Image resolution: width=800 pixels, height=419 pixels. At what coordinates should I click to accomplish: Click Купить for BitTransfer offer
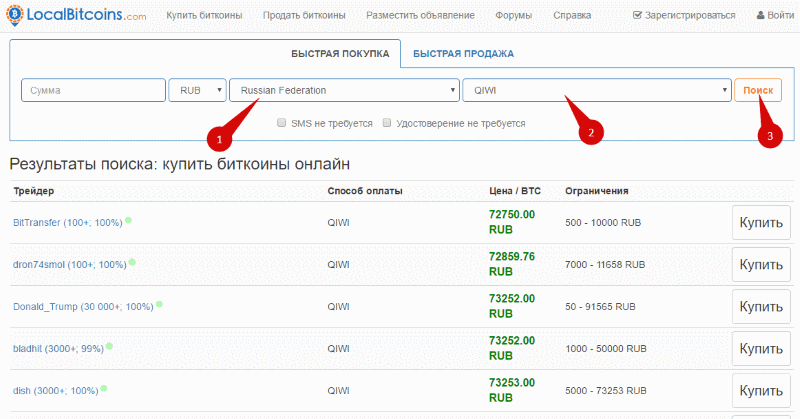tap(761, 223)
